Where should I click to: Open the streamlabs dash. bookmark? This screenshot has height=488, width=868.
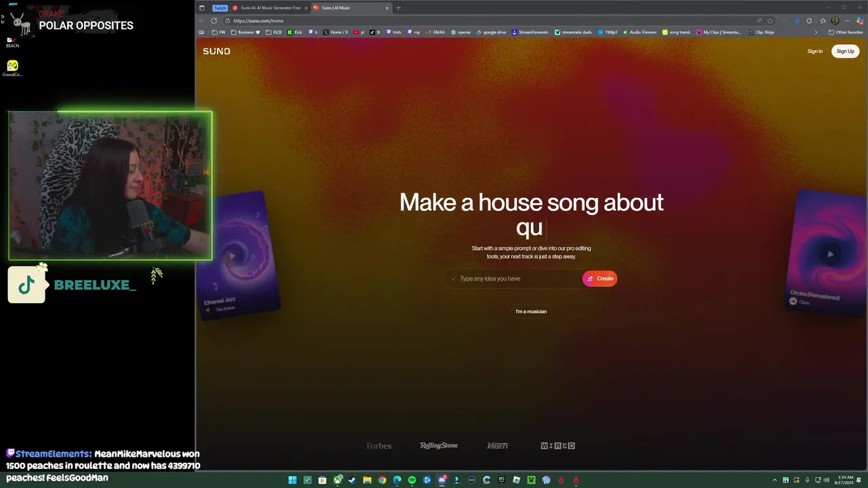574,32
